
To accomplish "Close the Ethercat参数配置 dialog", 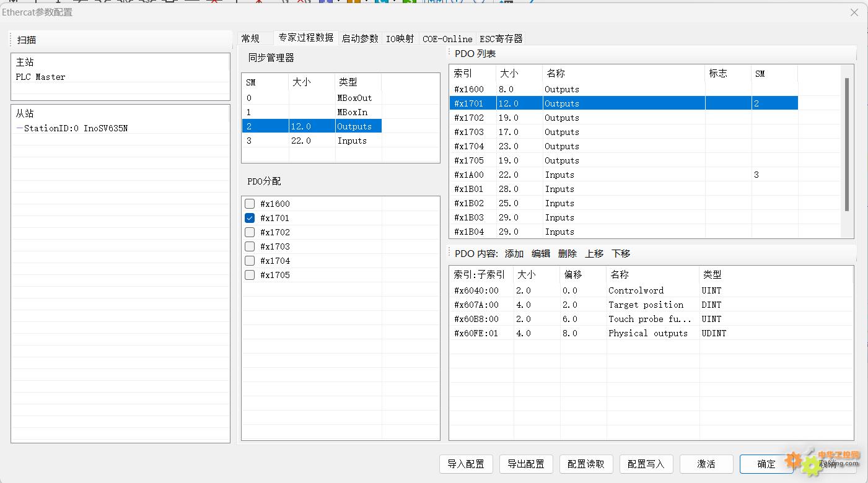I will [854, 12].
